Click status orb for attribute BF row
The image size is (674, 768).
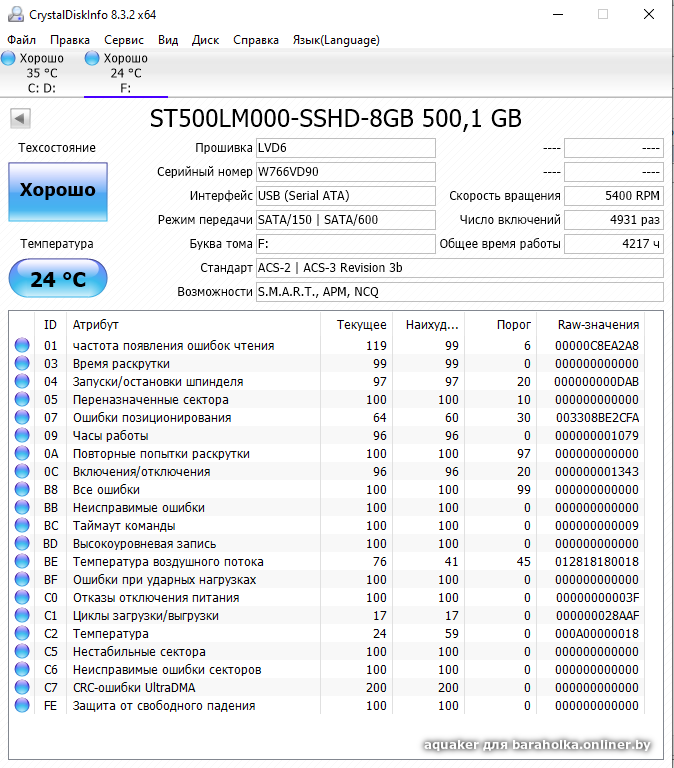(22, 579)
